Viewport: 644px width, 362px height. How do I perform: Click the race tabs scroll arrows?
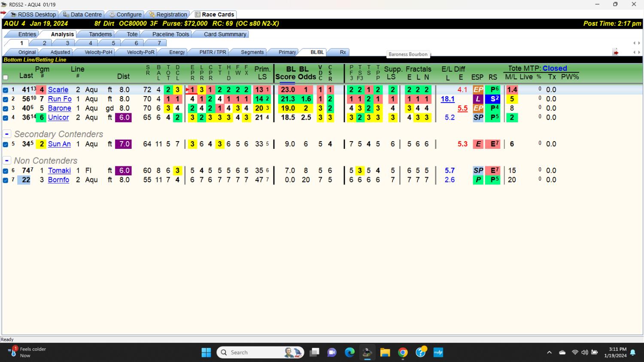[637, 43]
